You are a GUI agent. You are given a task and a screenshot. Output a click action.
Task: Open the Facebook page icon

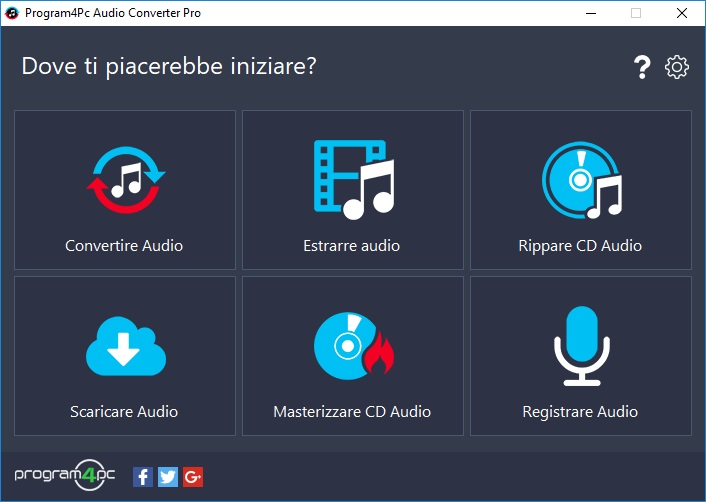(x=143, y=477)
